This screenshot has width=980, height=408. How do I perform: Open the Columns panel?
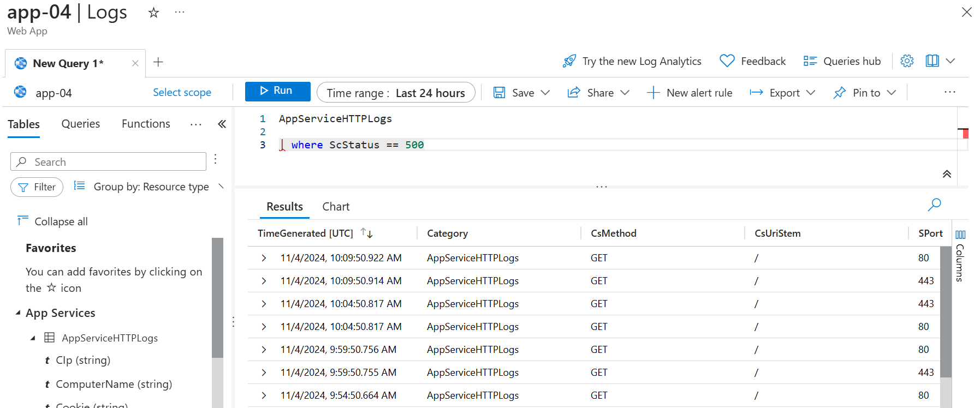(x=960, y=255)
